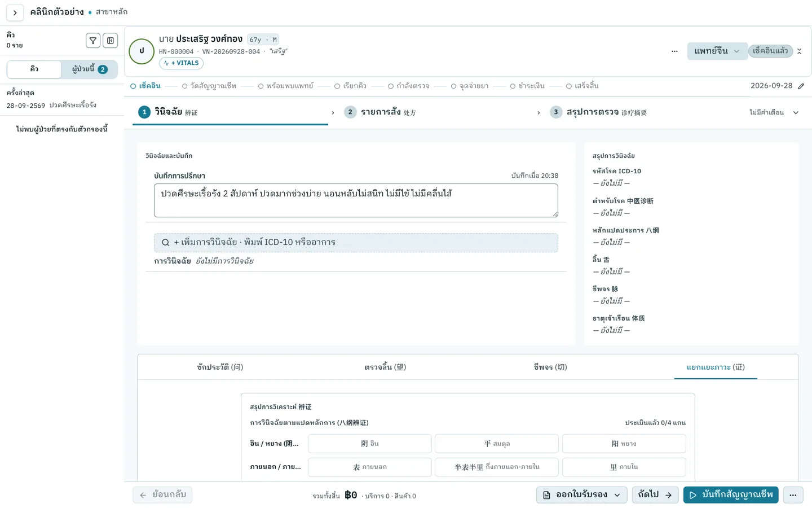
Task: Choose the 阴 อิน option
Action: coord(370,444)
